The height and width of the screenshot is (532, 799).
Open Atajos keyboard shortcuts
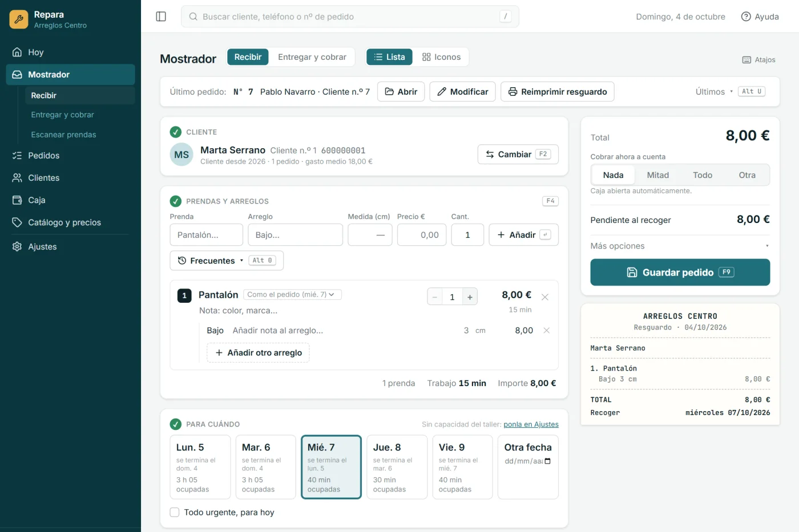[x=758, y=60]
